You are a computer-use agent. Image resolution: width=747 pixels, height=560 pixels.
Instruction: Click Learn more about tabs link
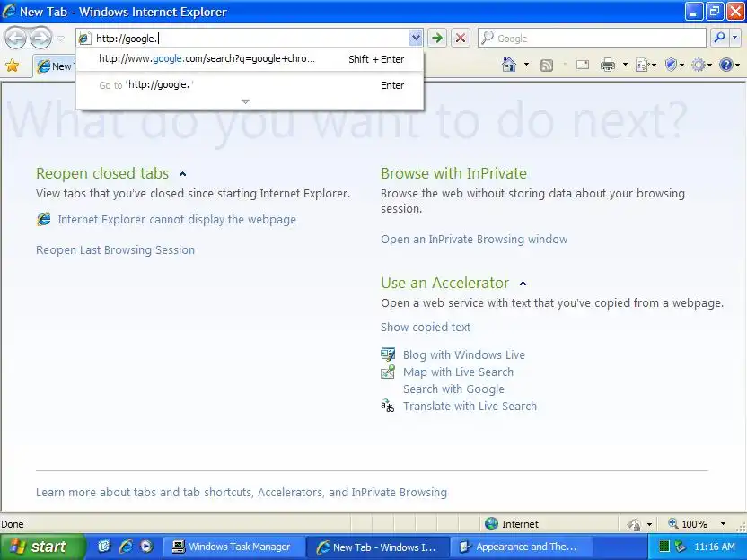pyautogui.click(x=241, y=493)
